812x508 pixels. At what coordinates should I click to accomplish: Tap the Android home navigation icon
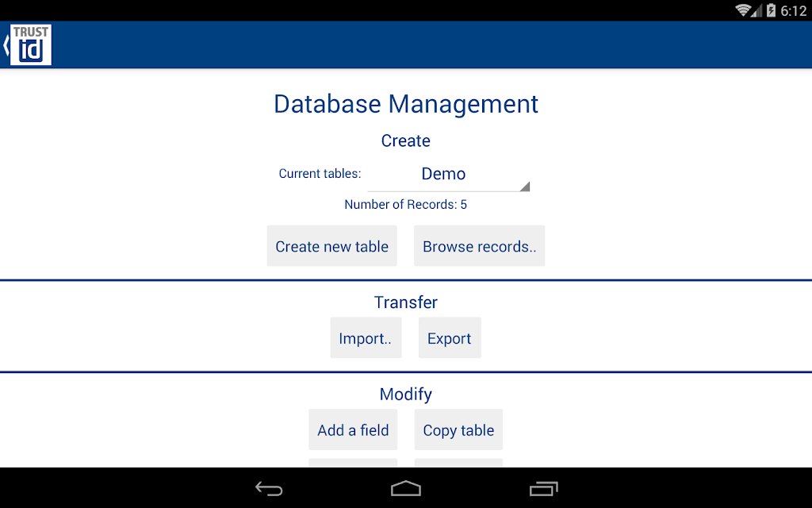click(x=406, y=488)
